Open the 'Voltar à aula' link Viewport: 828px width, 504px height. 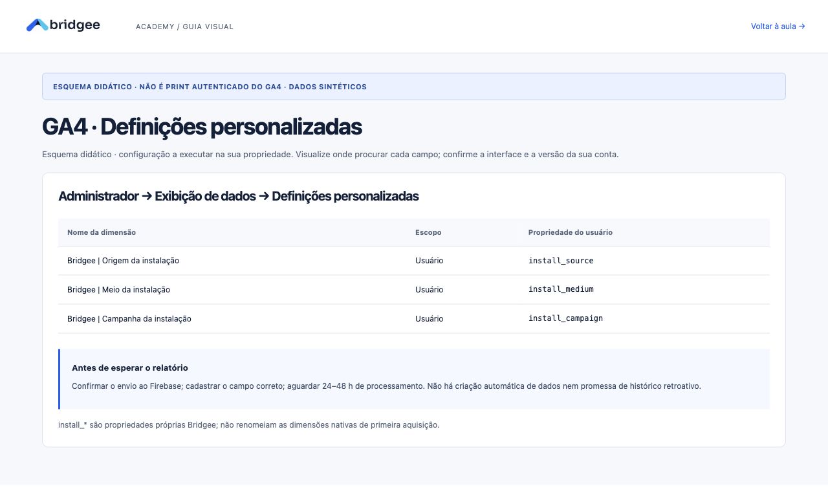coord(778,27)
